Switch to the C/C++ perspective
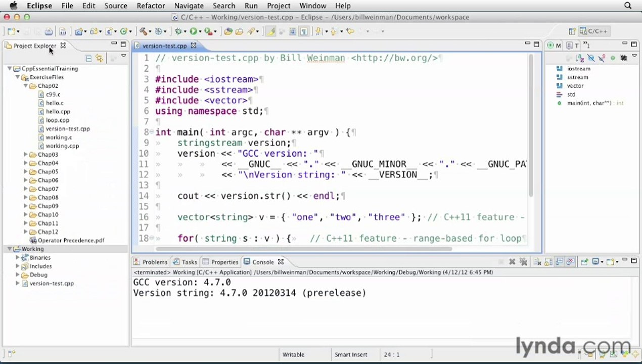The width and height of the screenshot is (642, 364). pyautogui.click(x=593, y=31)
